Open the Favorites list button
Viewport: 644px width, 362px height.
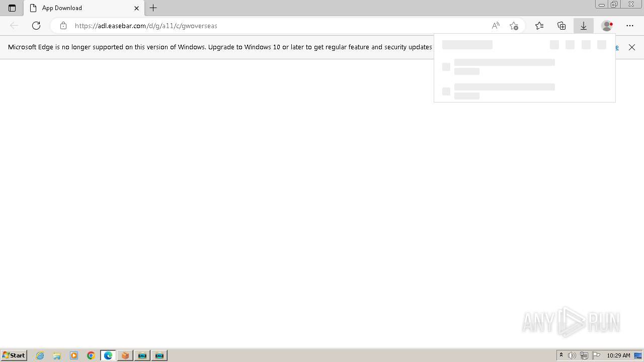pyautogui.click(x=539, y=26)
